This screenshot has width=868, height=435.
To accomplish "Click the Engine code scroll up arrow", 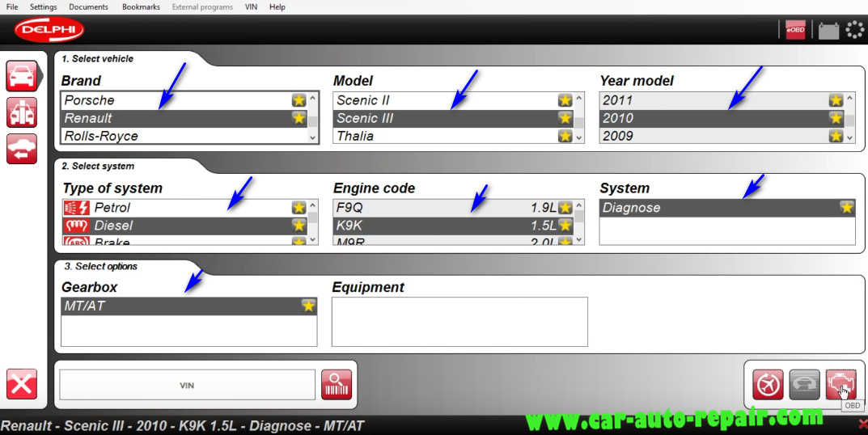I will pos(579,206).
